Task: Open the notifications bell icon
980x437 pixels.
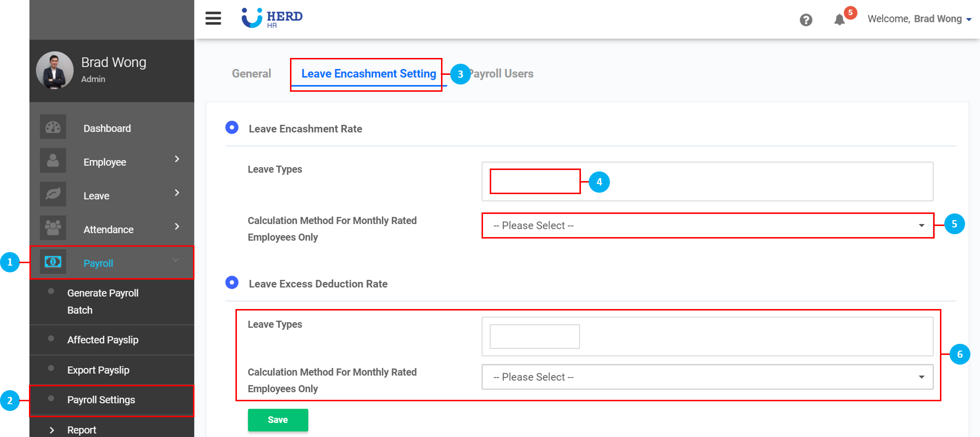Action: 839,20
